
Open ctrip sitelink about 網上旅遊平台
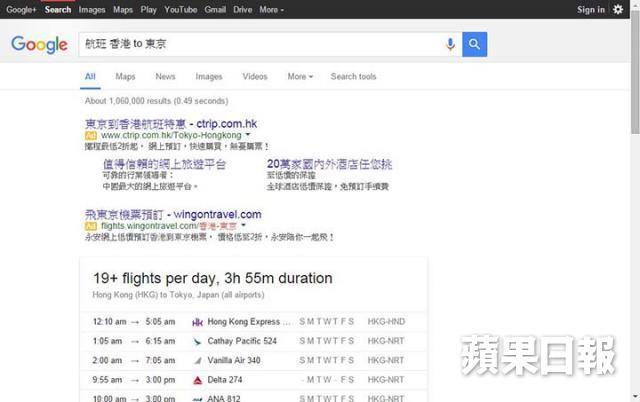click(164, 164)
